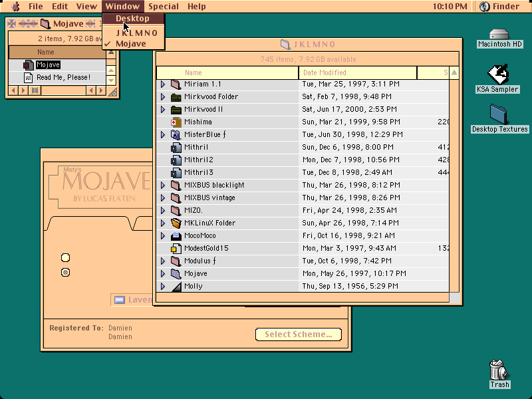Open the Special menu

point(164,7)
